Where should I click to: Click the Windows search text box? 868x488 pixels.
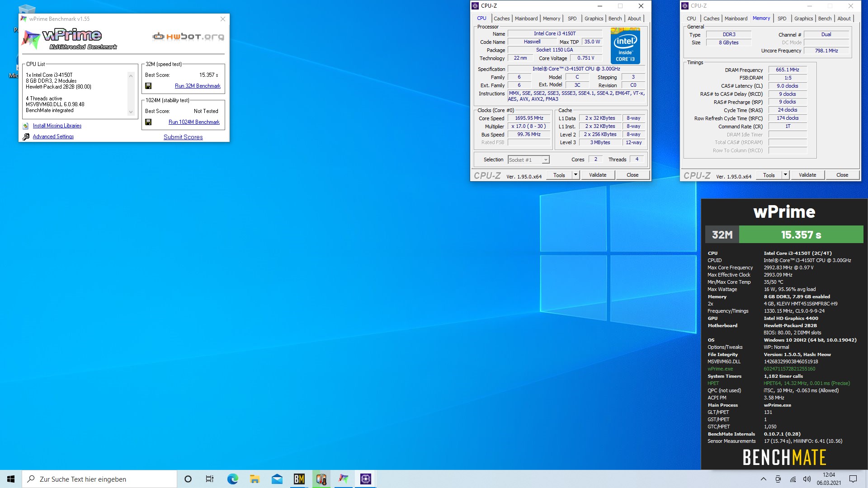(x=99, y=479)
